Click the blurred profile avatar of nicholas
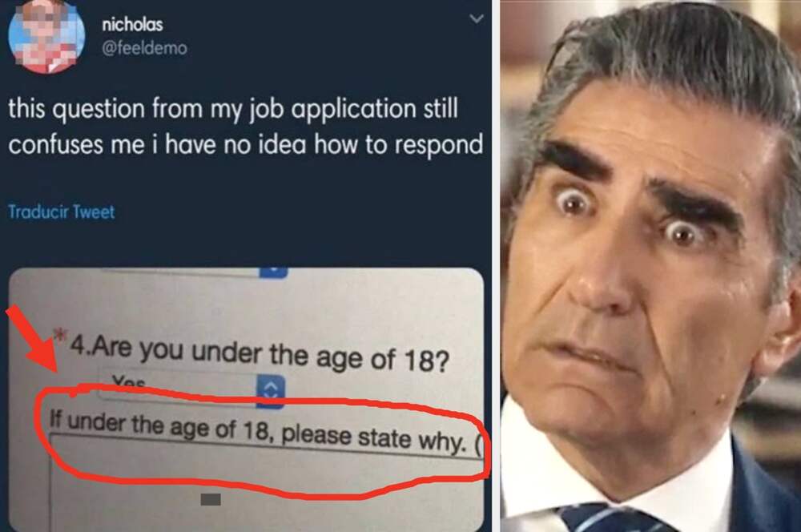 [46, 36]
